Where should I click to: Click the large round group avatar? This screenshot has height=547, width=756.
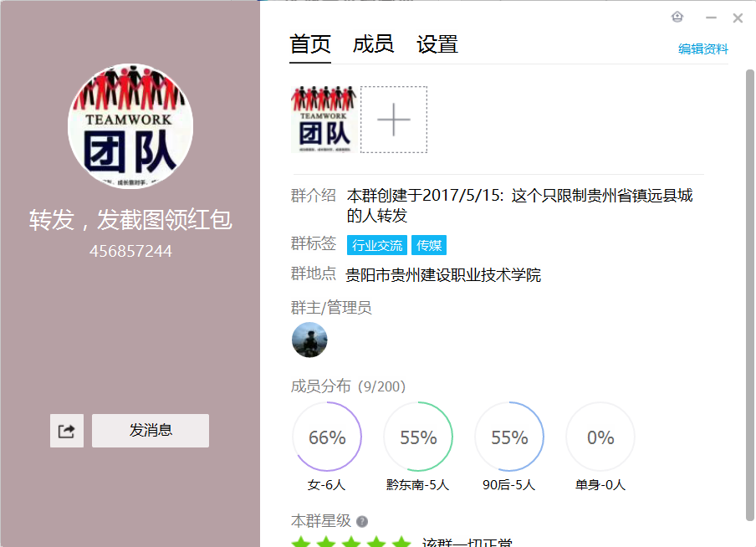[130, 126]
